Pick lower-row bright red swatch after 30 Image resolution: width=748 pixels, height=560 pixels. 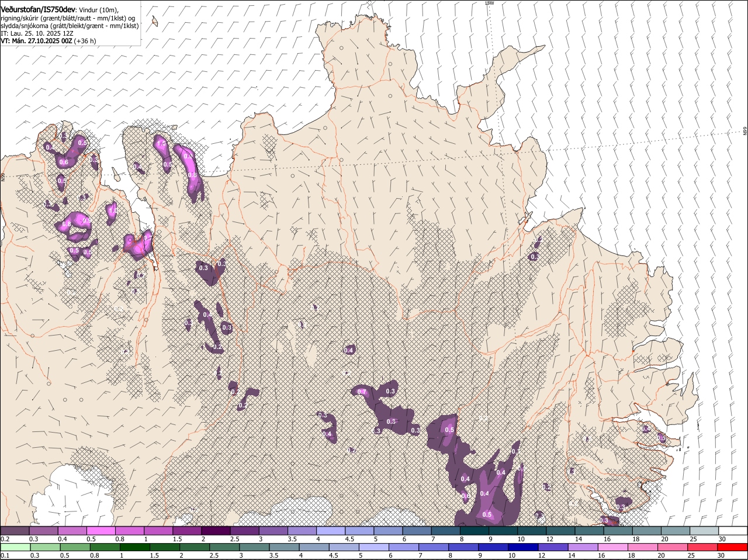coord(733,547)
